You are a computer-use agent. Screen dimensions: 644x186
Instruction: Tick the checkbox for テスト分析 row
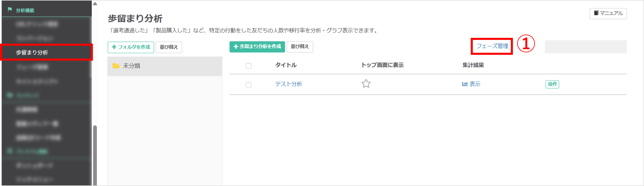(x=249, y=85)
